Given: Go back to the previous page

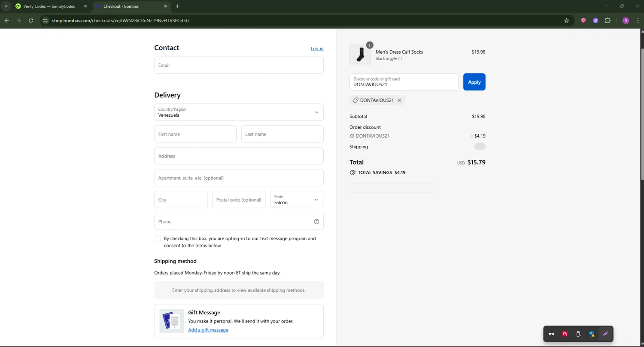Looking at the screenshot, I should click(x=7, y=21).
